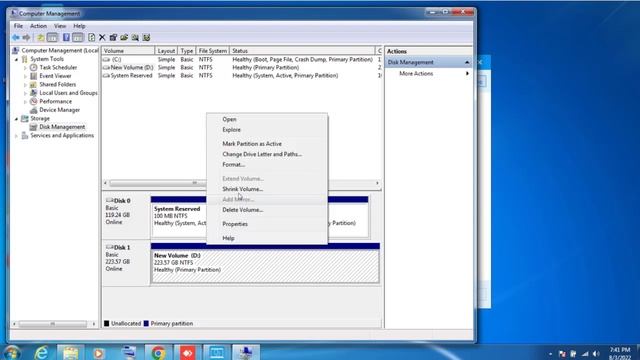Image resolution: width=640 pixels, height=360 pixels.
Task: Show hidden tray icons arrow
Action: point(550,354)
